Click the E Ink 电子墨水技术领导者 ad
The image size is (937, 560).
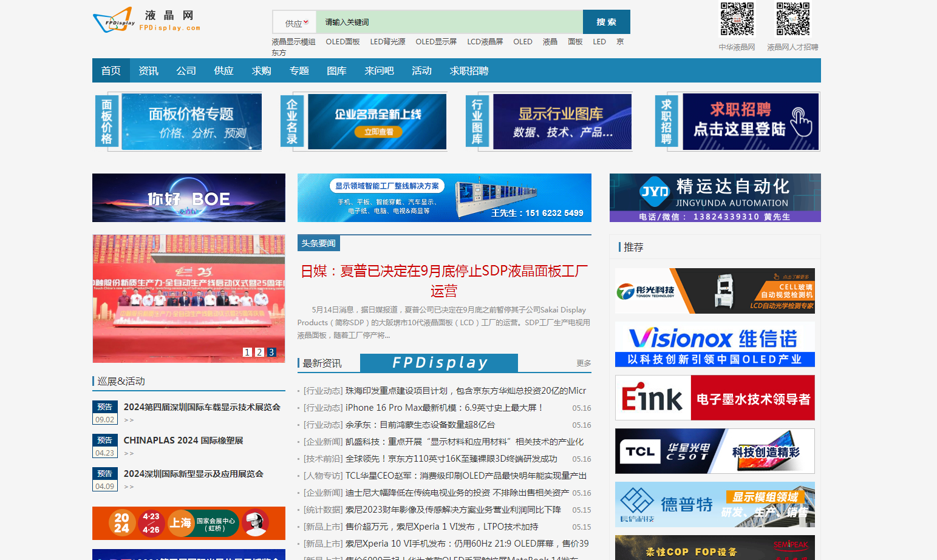(715, 397)
